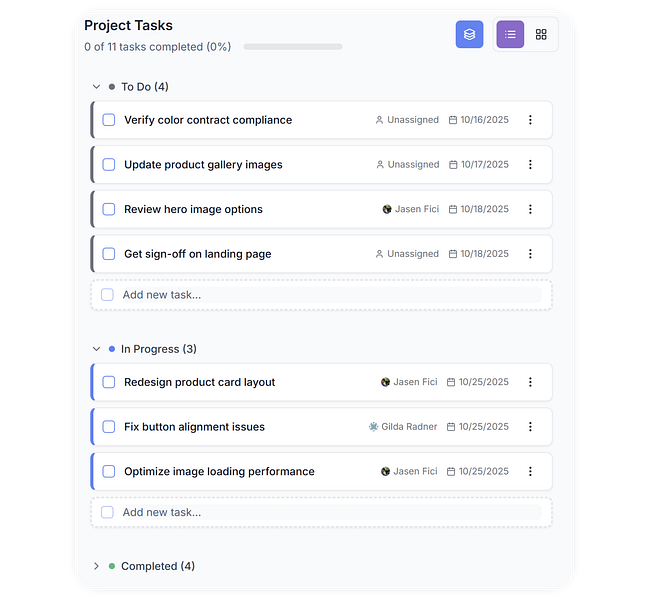Collapse the To Do section chevron
Screen dimensions: 648x600
tap(97, 87)
